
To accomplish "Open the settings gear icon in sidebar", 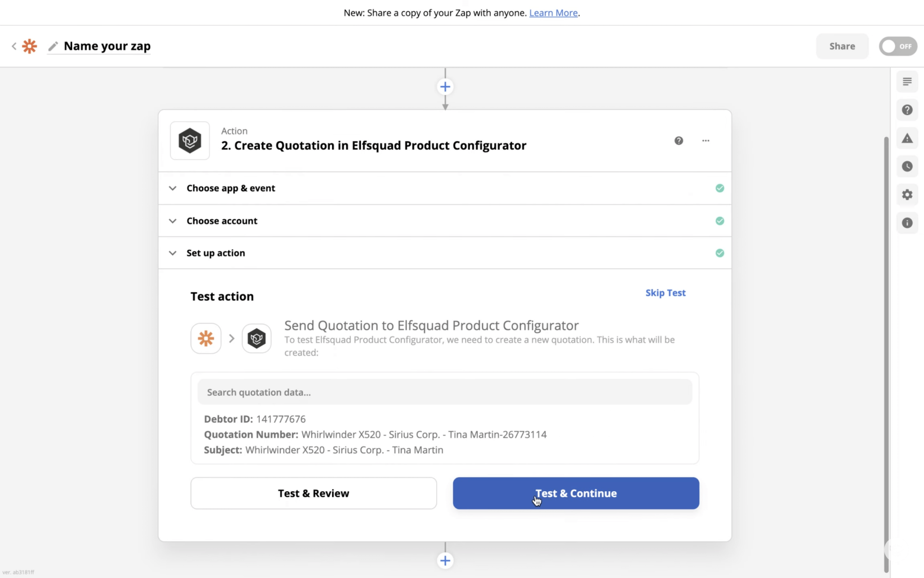I will click(907, 195).
